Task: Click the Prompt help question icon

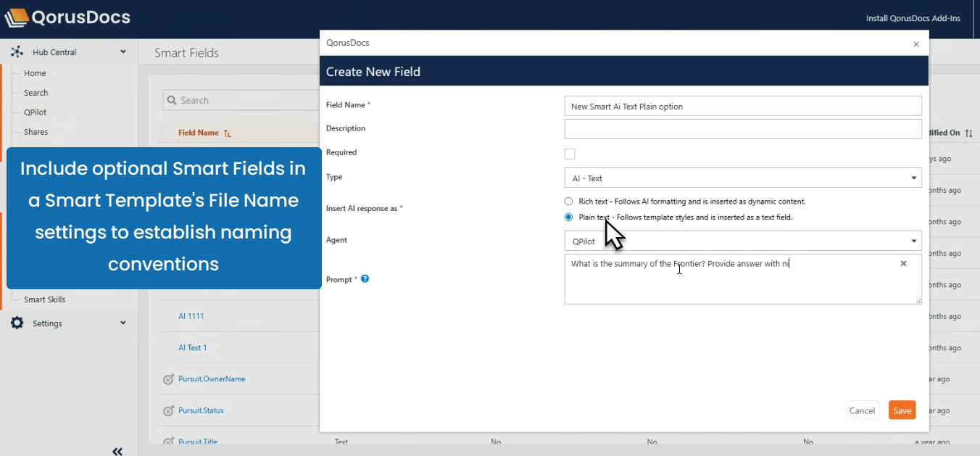Action: pos(365,279)
